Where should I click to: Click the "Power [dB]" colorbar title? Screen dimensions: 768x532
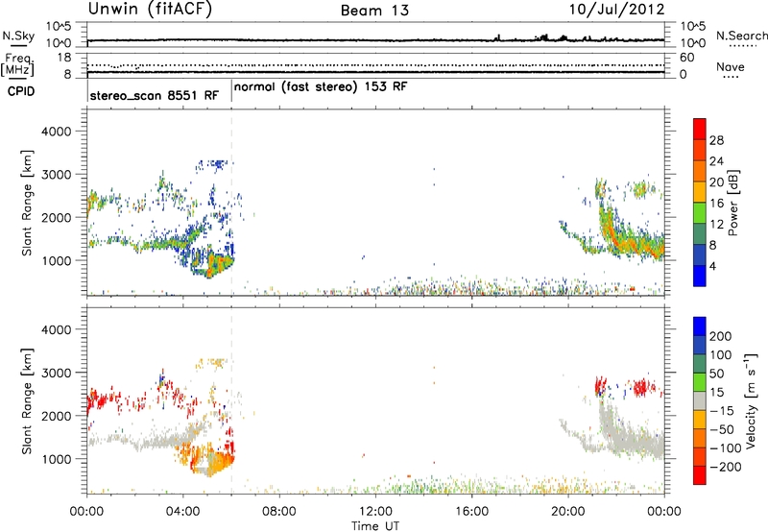[732, 203]
